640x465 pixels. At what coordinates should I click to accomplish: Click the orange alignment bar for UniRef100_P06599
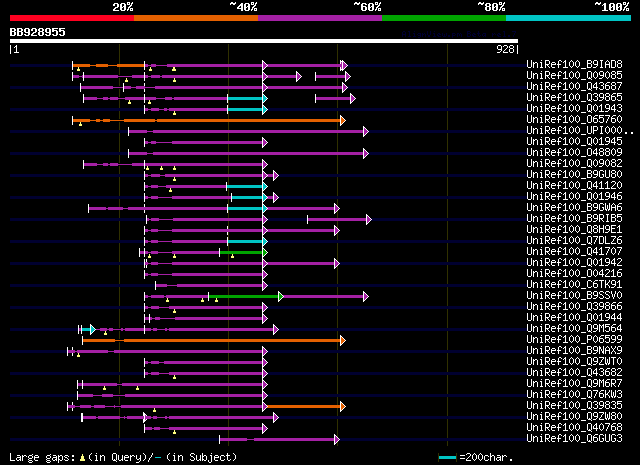click(214, 340)
